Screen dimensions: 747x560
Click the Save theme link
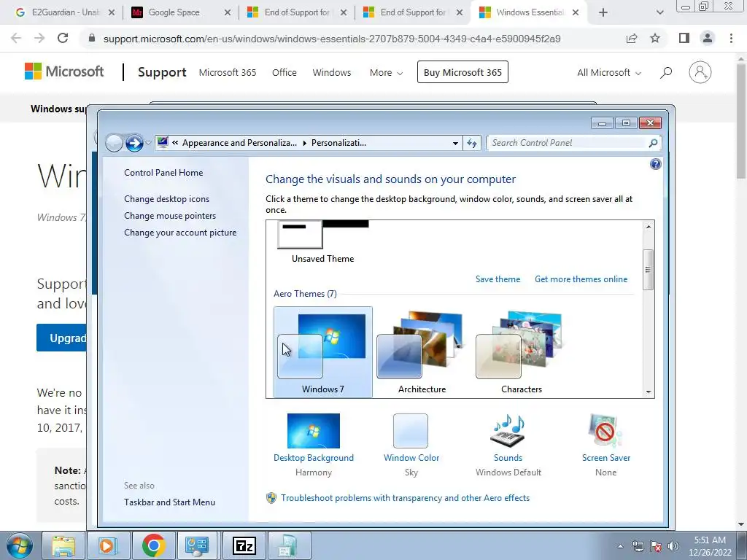(498, 279)
